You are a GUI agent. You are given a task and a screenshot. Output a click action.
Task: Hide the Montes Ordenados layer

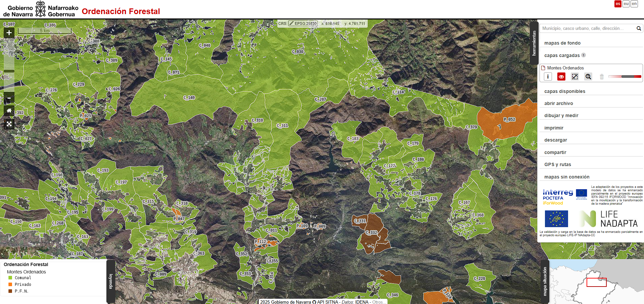click(561, 77)
